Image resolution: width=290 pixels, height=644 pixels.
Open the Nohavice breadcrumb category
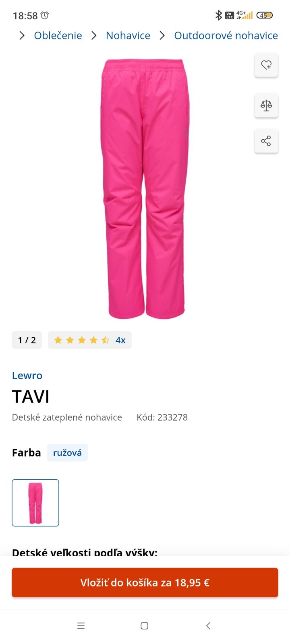(128, 35)
